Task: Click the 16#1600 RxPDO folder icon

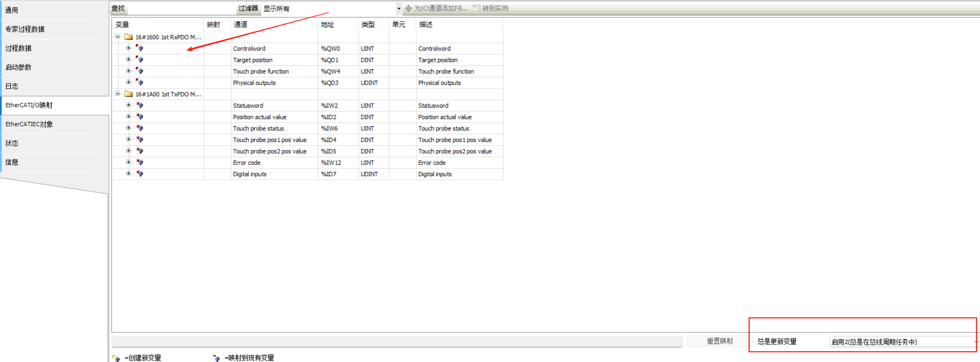Action: [x=129, y=37]
